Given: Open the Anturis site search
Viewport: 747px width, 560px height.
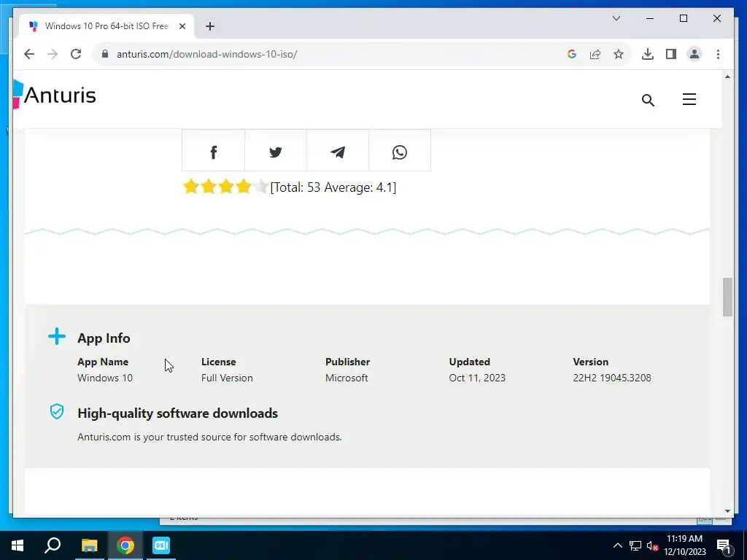Looking at the screenshot, I should click(648, 100).
